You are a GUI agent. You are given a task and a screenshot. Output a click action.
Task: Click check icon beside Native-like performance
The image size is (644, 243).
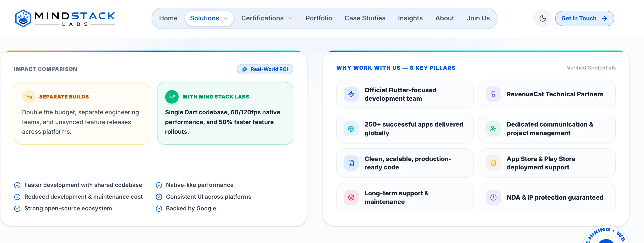(x=159, y=185)
